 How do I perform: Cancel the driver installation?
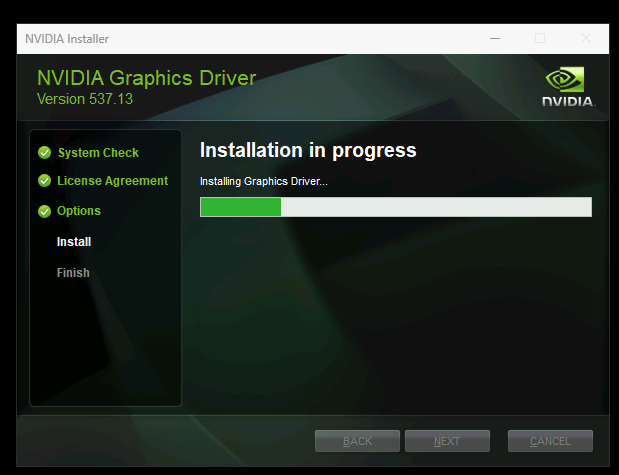point(550,441)
